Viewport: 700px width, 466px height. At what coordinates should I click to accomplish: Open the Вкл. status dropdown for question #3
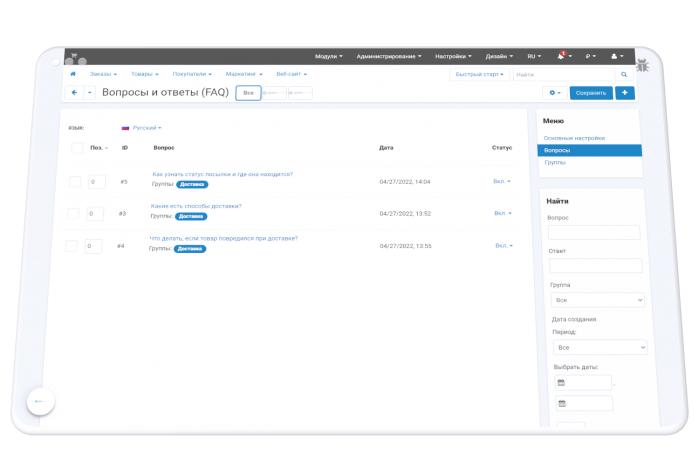pos(503,213)
